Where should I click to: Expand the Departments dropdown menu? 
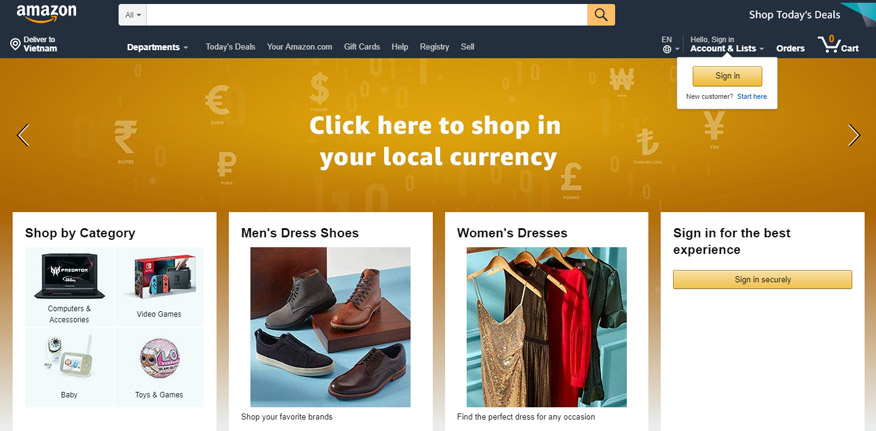coord(157,47)
